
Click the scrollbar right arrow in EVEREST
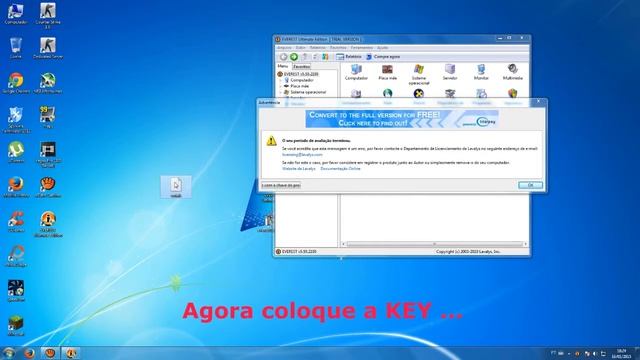tap(525, 244)
